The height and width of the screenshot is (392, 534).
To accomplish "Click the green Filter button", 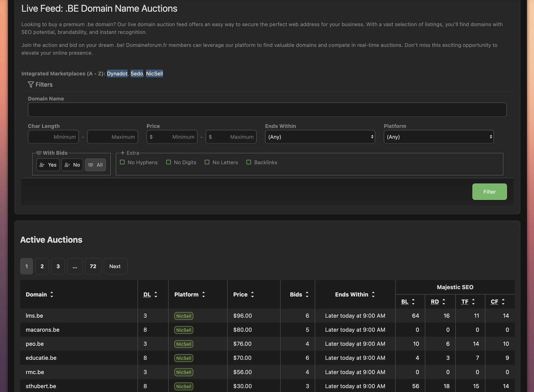I will tap(489, 192).
